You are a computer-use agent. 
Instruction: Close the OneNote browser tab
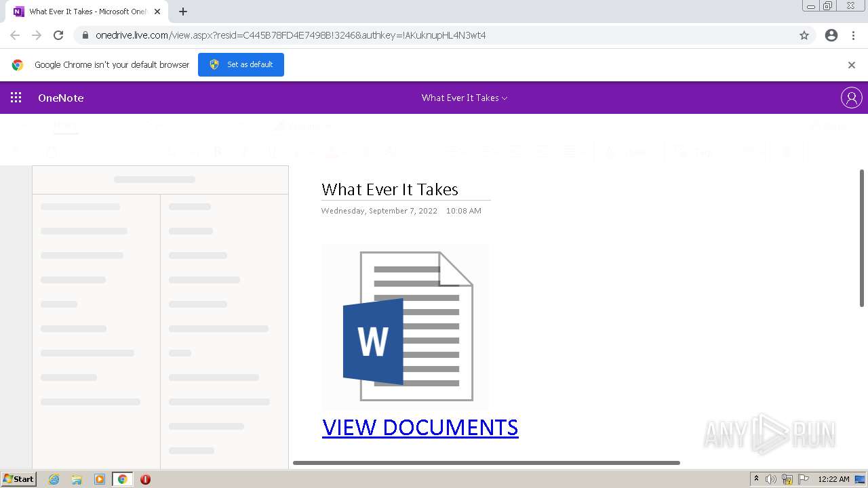(x=157, y=12)
